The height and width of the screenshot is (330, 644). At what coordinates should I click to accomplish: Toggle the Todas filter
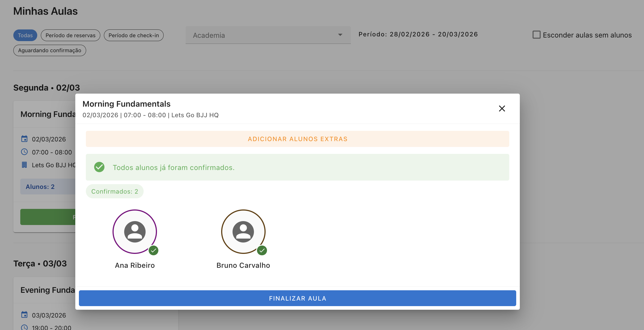25,35
